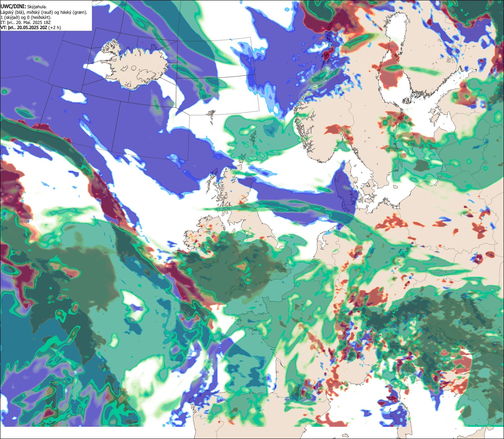Click the 'UWC/DINI:' bold title text
Image resolution: width=504 pixels, height=439 pixels.
click(13, 6)
